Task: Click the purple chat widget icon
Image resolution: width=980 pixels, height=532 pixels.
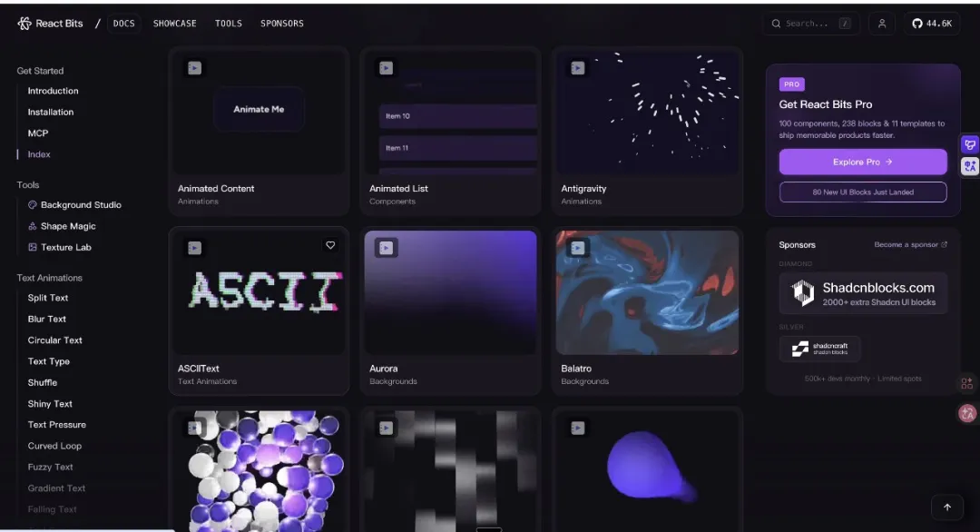Action: 969,144
